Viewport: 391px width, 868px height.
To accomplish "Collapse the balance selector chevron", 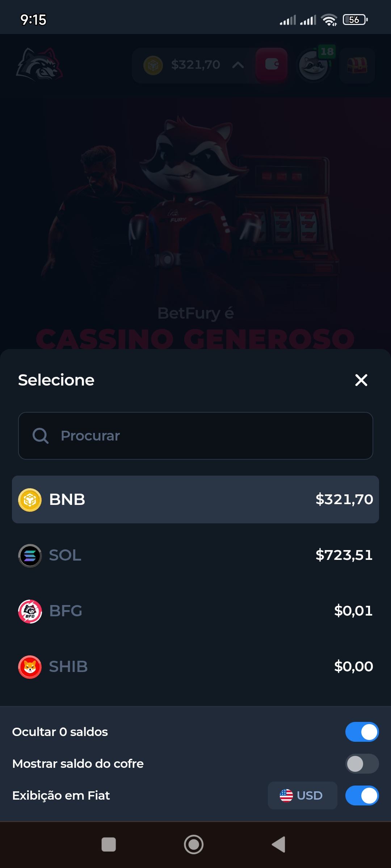I will [238, 65].
